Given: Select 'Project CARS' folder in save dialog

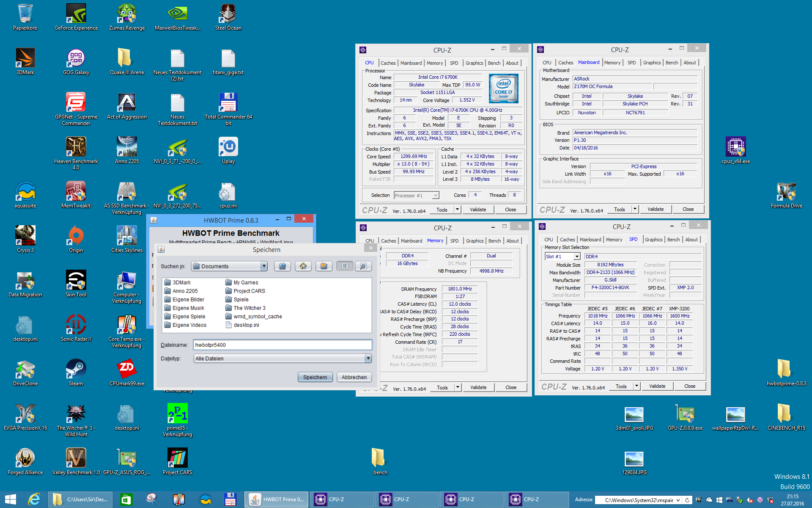Looking at the screenshot, I should pos(245,291).
